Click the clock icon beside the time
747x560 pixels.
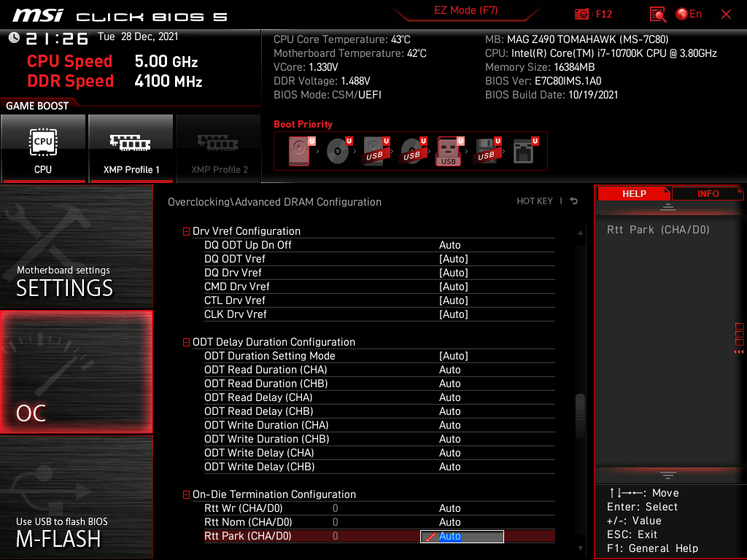coord(14,38)
